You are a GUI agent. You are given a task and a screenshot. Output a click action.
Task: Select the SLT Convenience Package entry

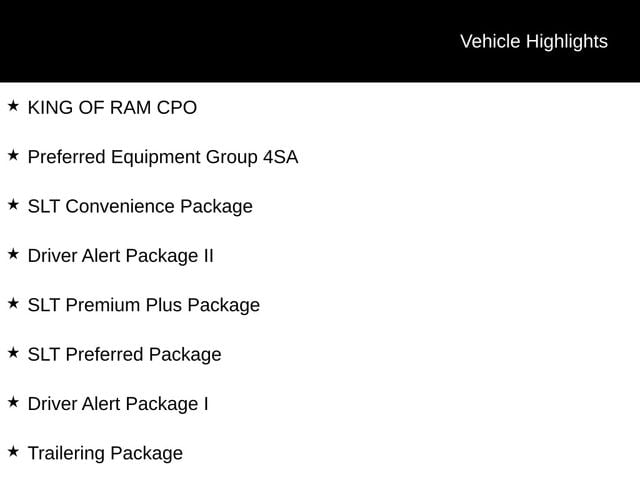coord(140,207)
